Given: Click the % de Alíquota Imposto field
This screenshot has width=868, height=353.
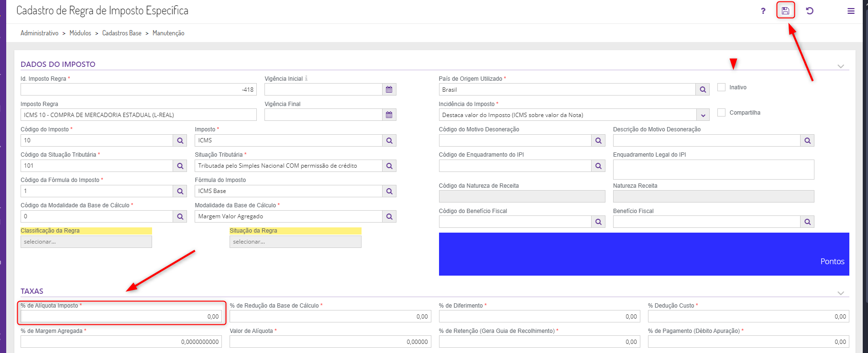Looking at the screenshot, I should 121,316.
